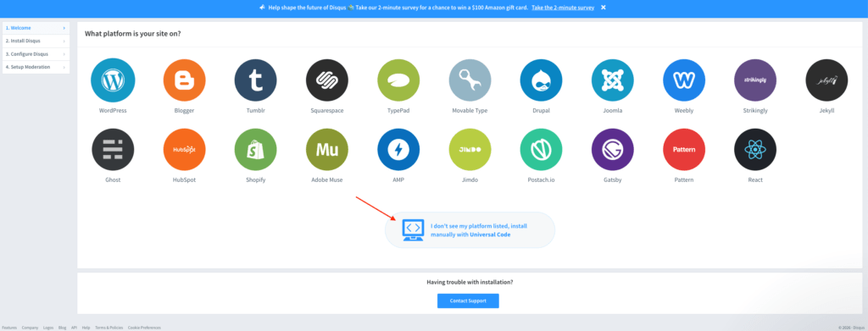Open step 4. Setup Moderation
The width and height of the screenshot is (868, 331).
[36, 68]
